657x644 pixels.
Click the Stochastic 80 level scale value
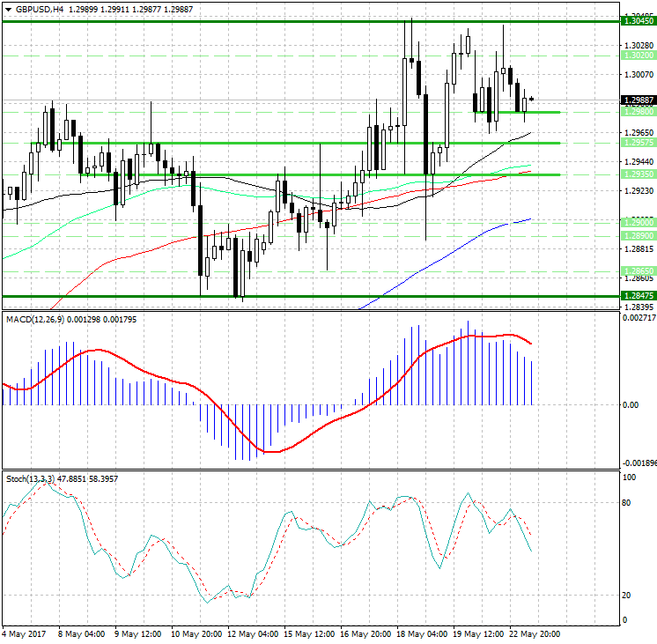(x=627, y=503)
